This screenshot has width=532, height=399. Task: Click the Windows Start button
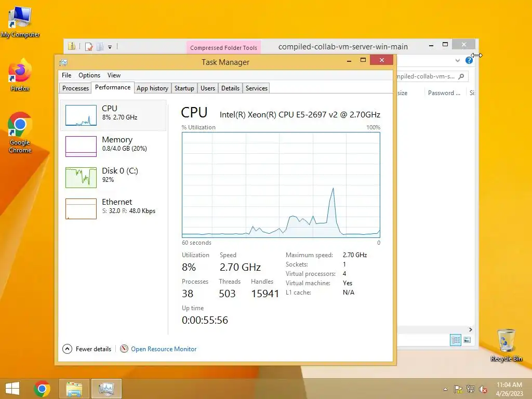12,389
